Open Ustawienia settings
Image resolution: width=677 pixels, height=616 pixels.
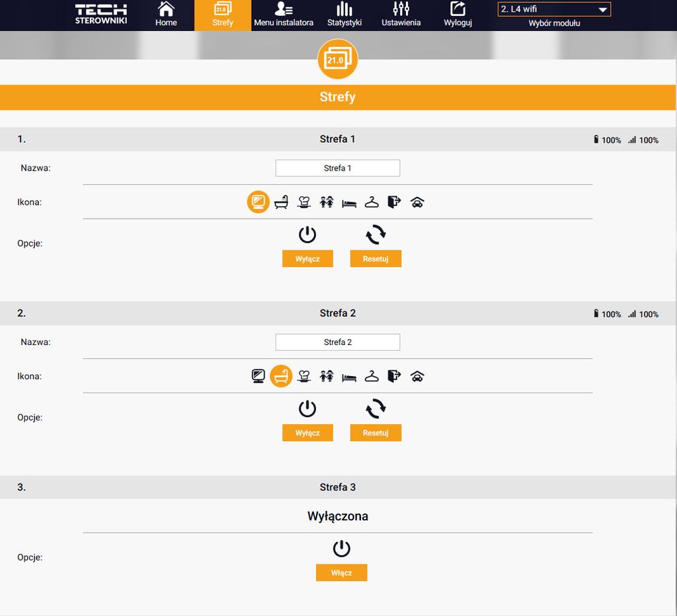pyautogui.click(x=401, y=15)
